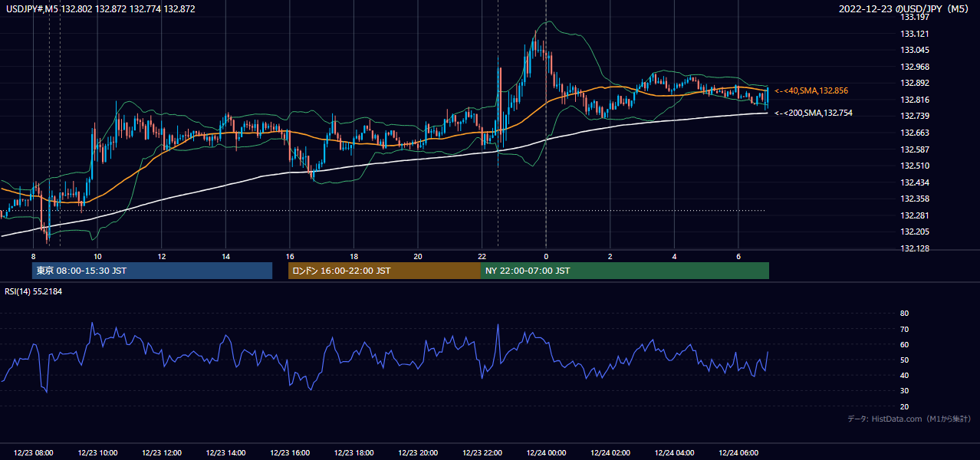
Task: Click RSI scale level 40
Action: click(x=904, y=375)
